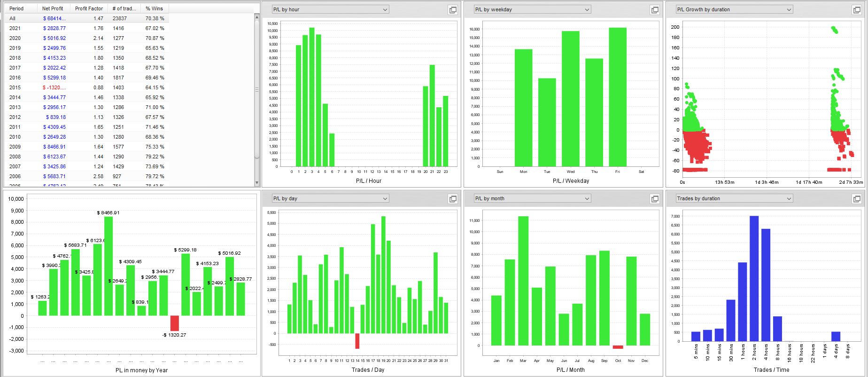Maximize the P/L Growth by duration panel
The width and height of the screenshot is (868, 377).
click(857, 10)
